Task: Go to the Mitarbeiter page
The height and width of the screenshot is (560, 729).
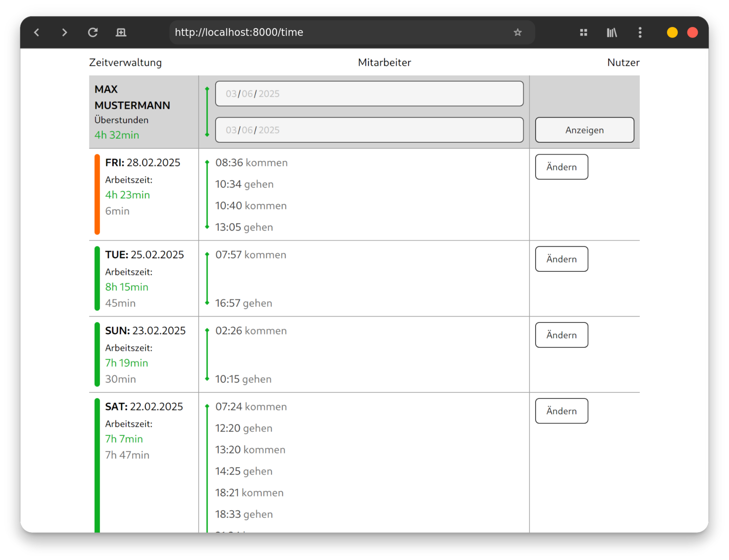Action: click(384, 63)
